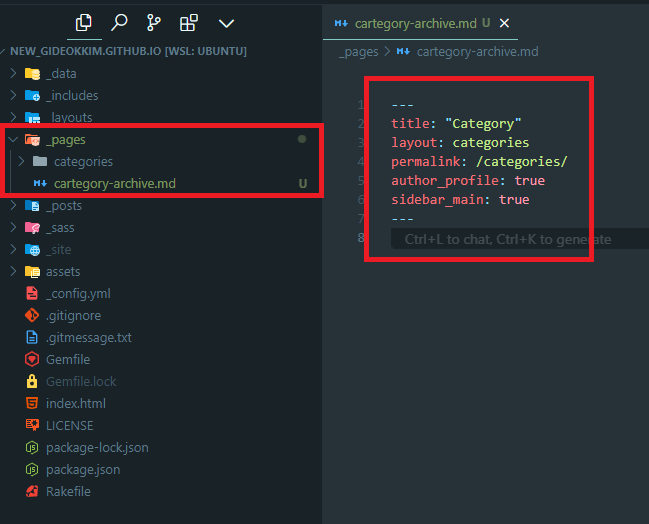The height and width of the screenshot is (524, 649).
Task: Open the .gitignore file
Action: tap(73, 315)
